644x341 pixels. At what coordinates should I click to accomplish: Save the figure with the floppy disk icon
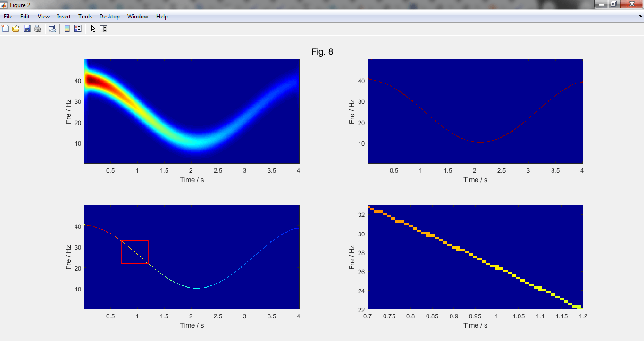pyautogui.click(x=27, y=29)
